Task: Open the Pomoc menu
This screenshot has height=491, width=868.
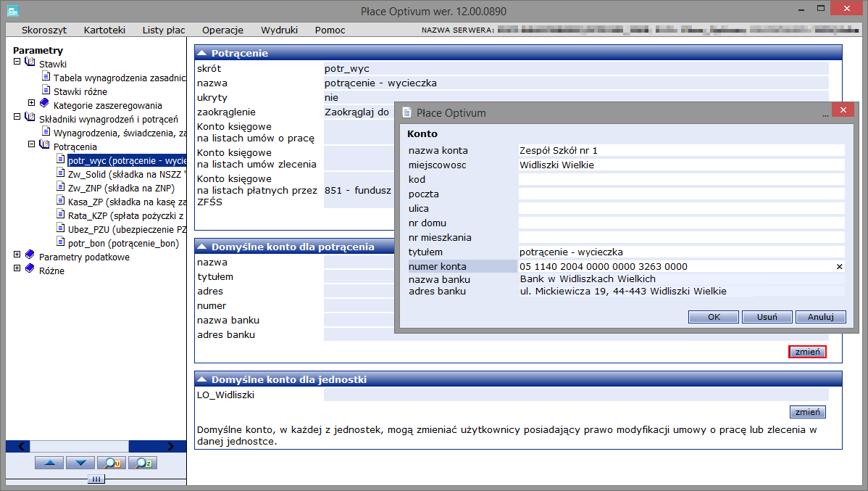Action: [x=330, y=30]
